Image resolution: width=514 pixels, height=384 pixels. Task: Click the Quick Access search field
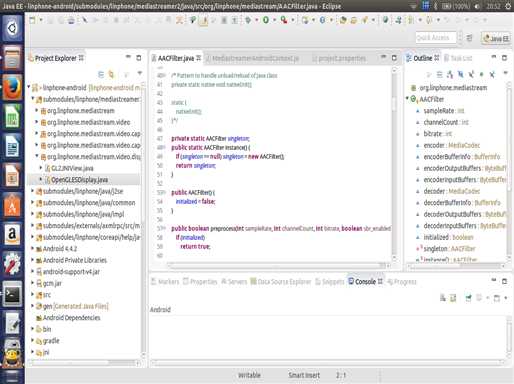(x=435, y=37)
